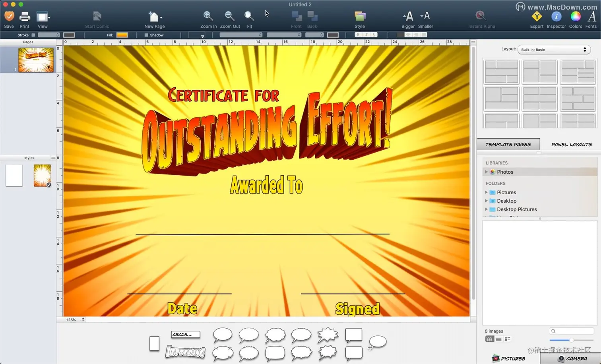This screenshot has width=601, height=364.
Task: Toggle italic in the format bar
Action: (x=366, y=35)
